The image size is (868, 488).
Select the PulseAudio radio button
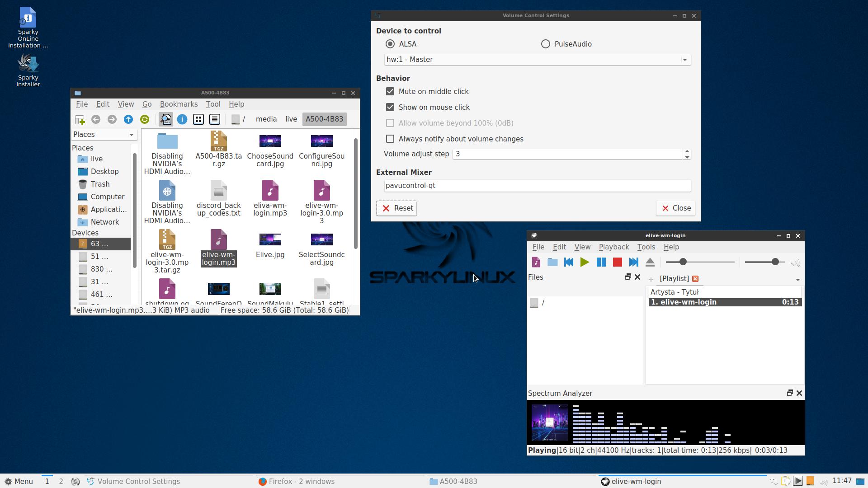546,44
